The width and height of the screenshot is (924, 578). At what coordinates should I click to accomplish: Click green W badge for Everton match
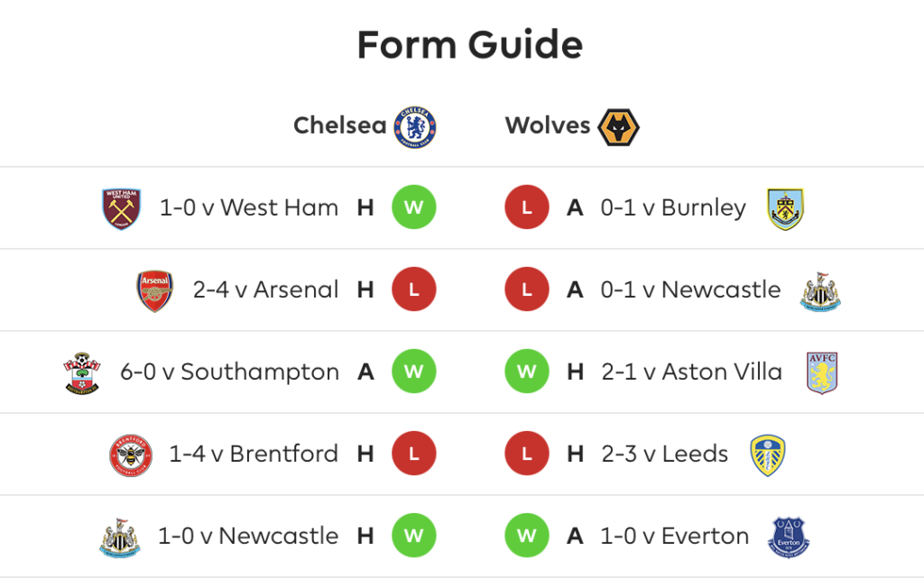click(527, 536)
